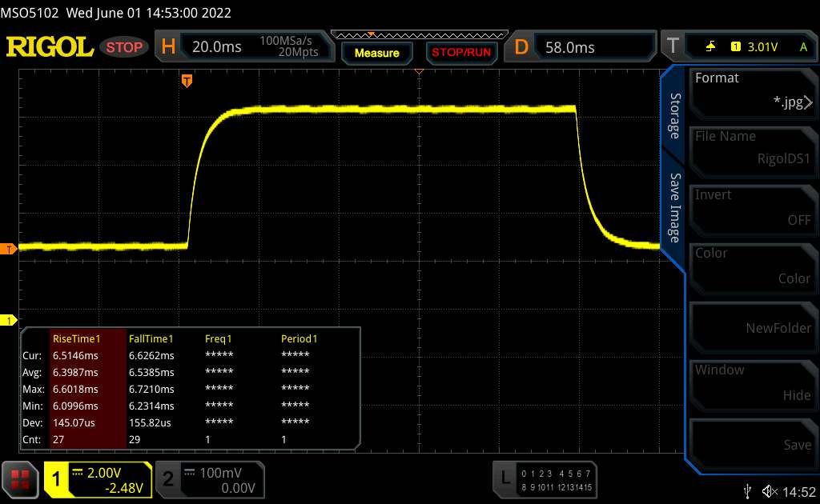Open the logic analyzer L panel
The image size is (820, 504).
click(x=545, y=480)
